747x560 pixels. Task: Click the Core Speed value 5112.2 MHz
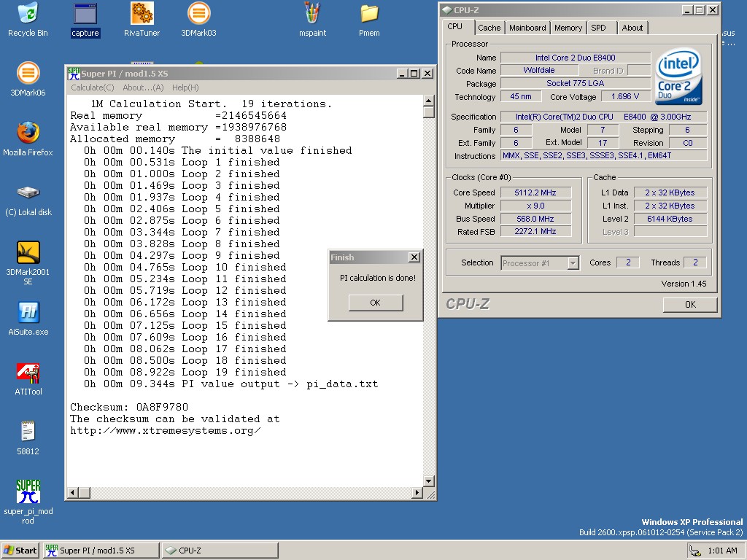(535, 192)
